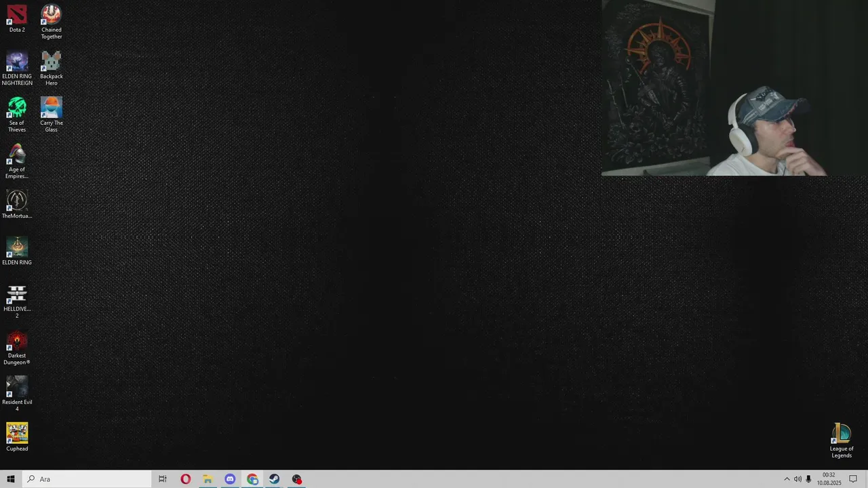868x488 pixels.
Task: Select the Dota 2 desktop shortcut
Action: click(17, 18)
